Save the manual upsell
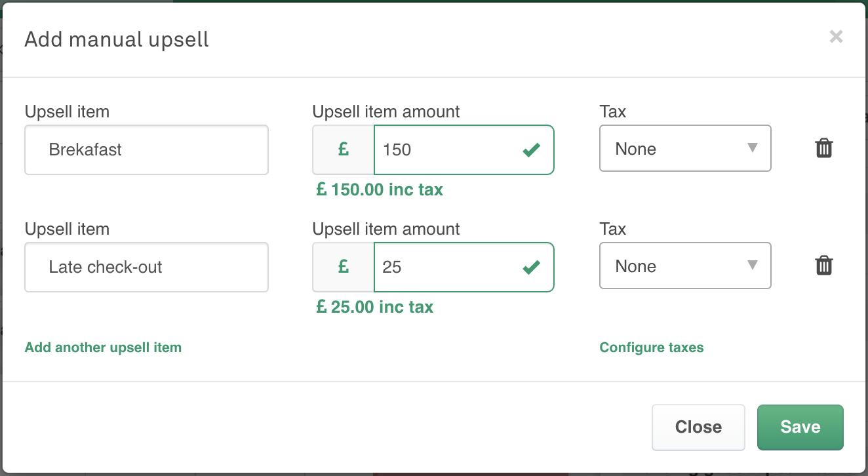Image resolution: width=868 pixels, height=476 pixels. click(800, 427)
